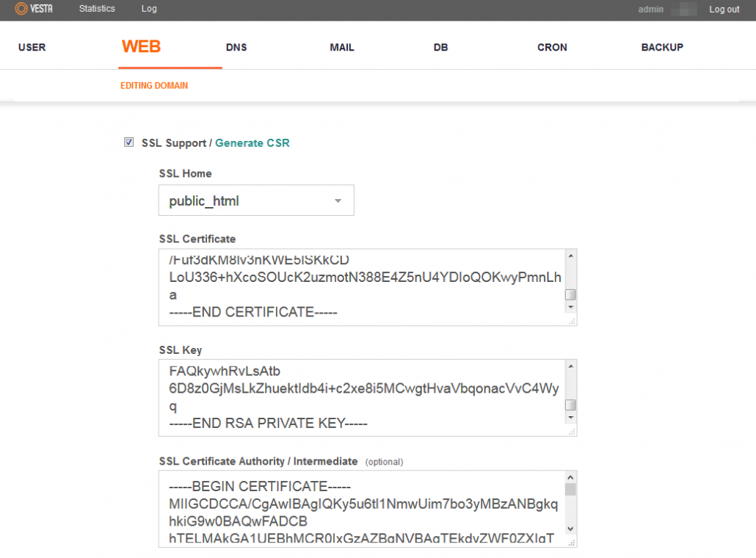Select the admin account label

tap(651, 9)
